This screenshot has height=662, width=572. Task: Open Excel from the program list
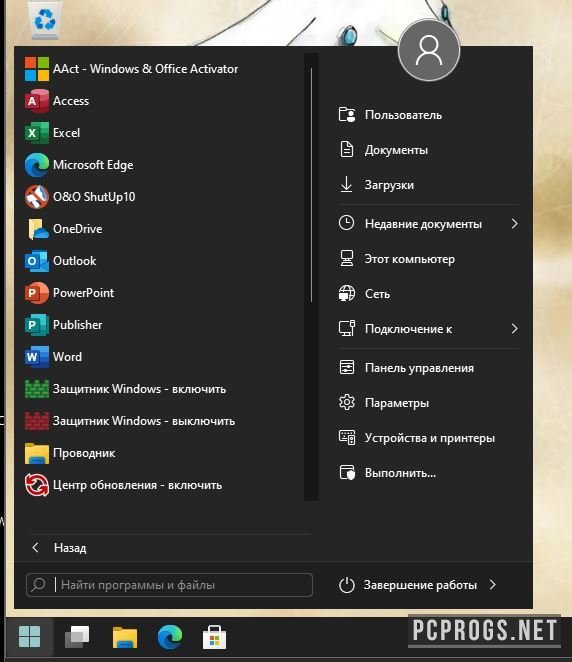coord(52,133)
